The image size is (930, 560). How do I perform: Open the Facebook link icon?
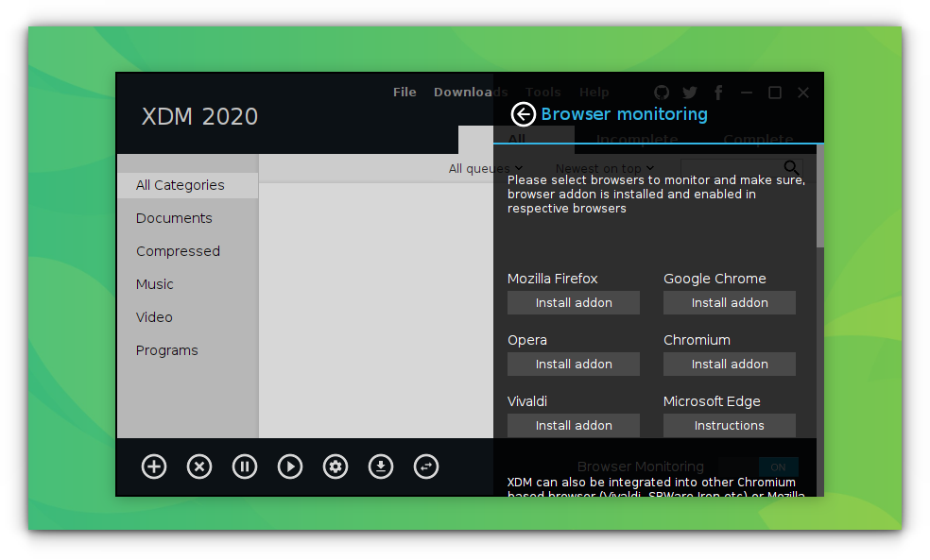(718, 93)
